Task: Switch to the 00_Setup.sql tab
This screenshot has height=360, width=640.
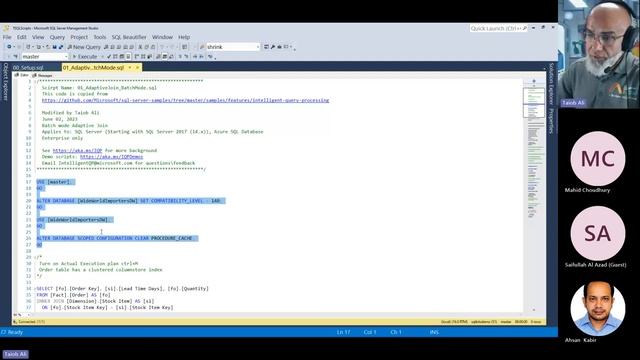Action: (28, 67)
